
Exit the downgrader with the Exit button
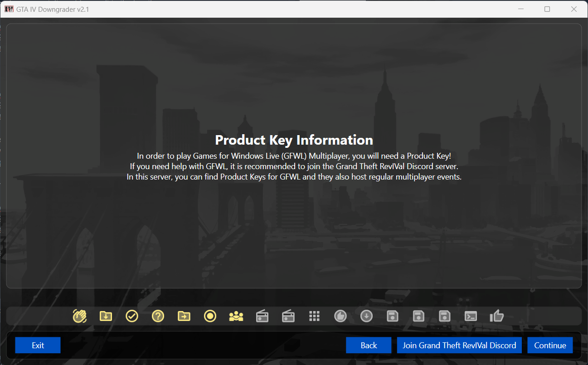coord(38,345)
